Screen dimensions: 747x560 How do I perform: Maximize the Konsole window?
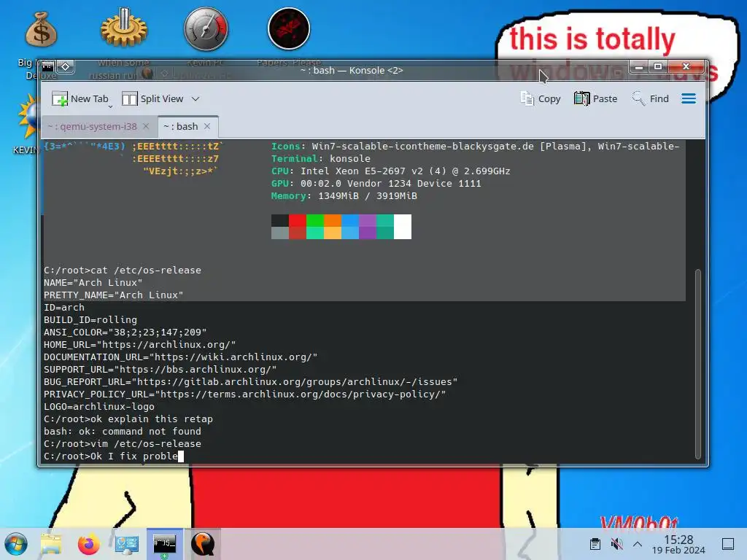coord(658,66)
